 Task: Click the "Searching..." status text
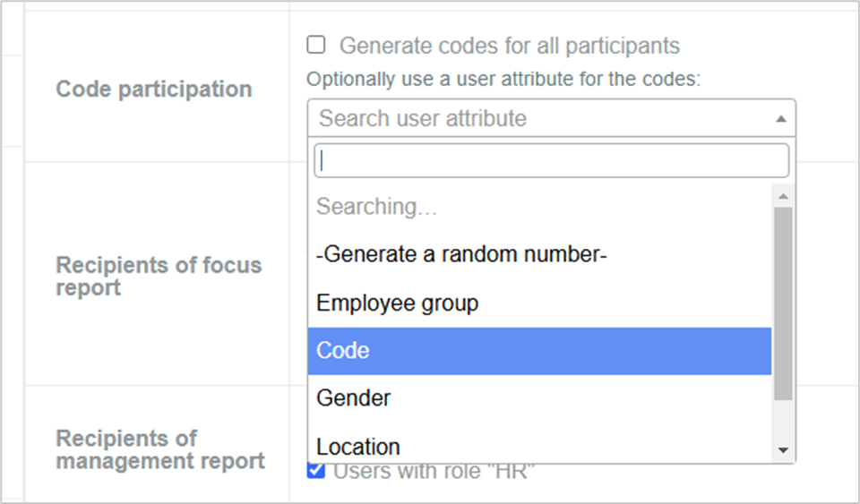coord(376,207)
